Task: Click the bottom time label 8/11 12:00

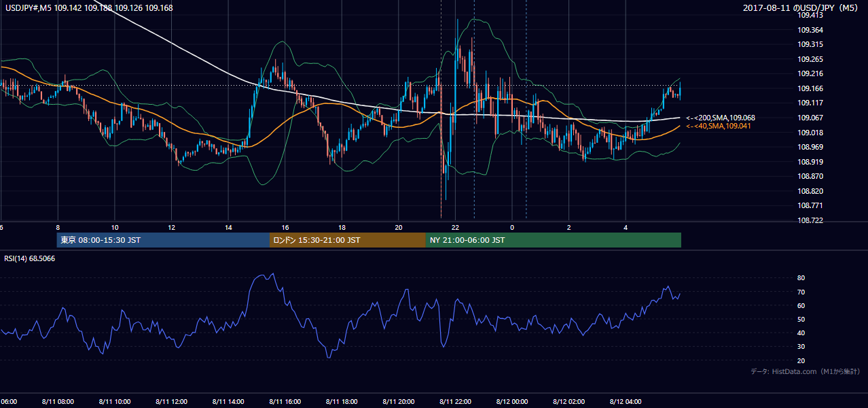Action: pyautogui.click(x=172, y=402)
